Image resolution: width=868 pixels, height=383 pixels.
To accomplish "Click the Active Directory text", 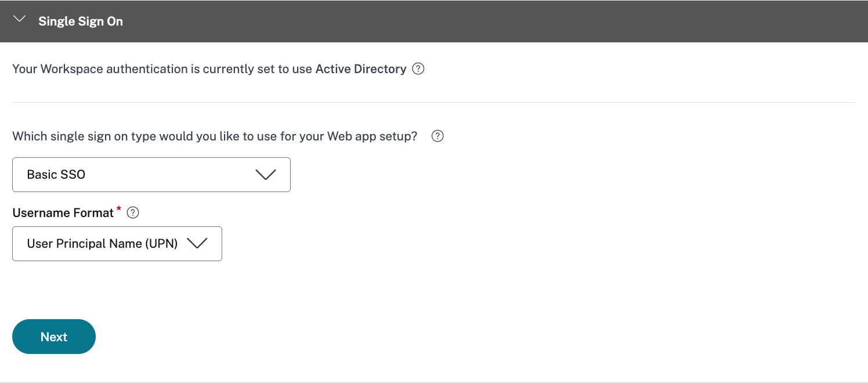I will 360,69.
